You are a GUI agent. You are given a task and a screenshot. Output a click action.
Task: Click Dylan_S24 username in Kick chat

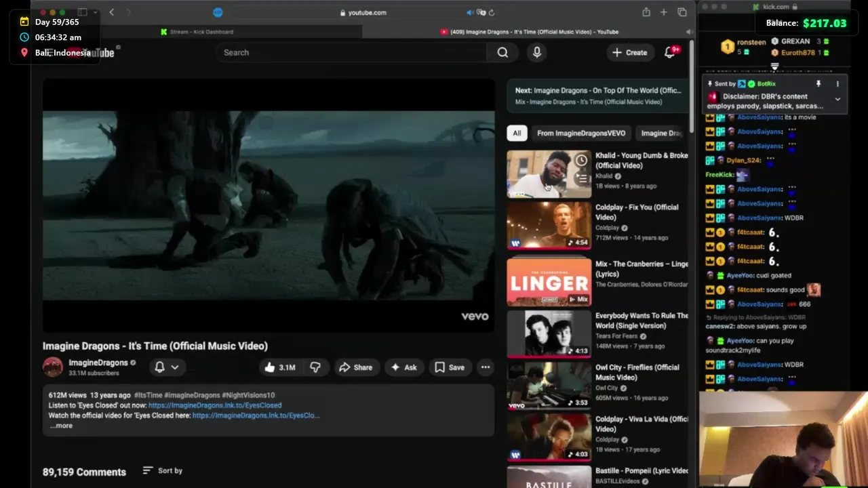pos(744,161)
